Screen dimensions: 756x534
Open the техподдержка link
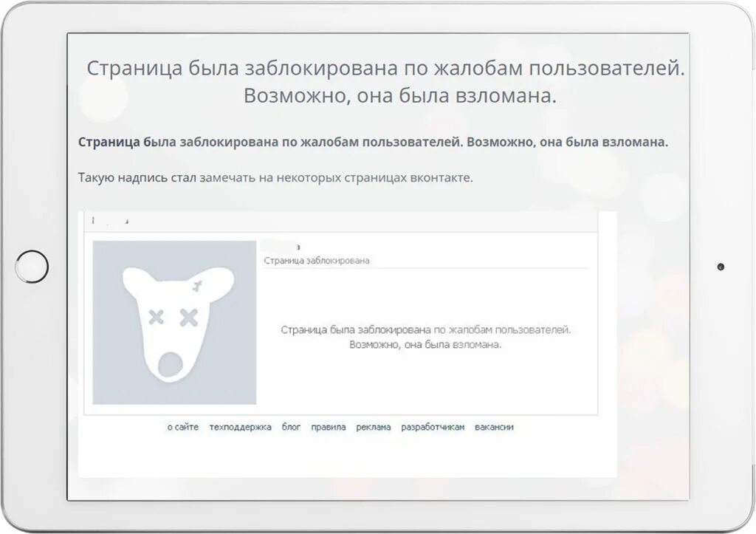pos(240,427)
